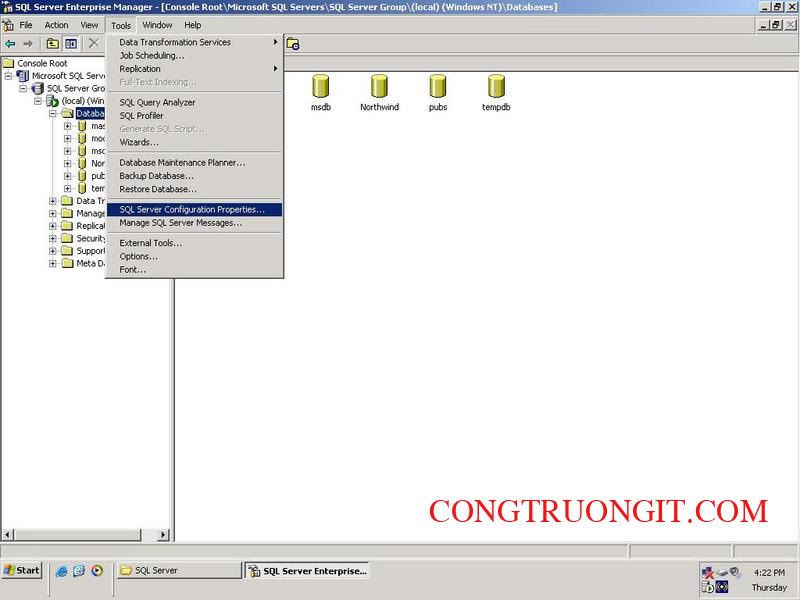The height and width of the screenshot is (600, 800).
Task: Click the Microsoft SQL Servers node icon
Action: 23,76
